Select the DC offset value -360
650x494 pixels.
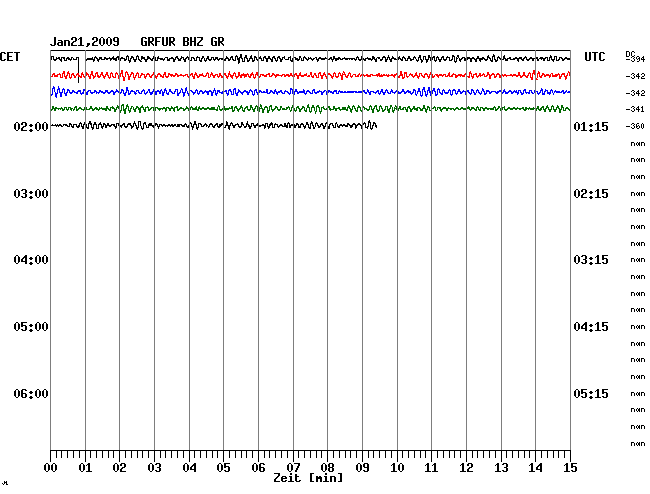pos(635,126)
